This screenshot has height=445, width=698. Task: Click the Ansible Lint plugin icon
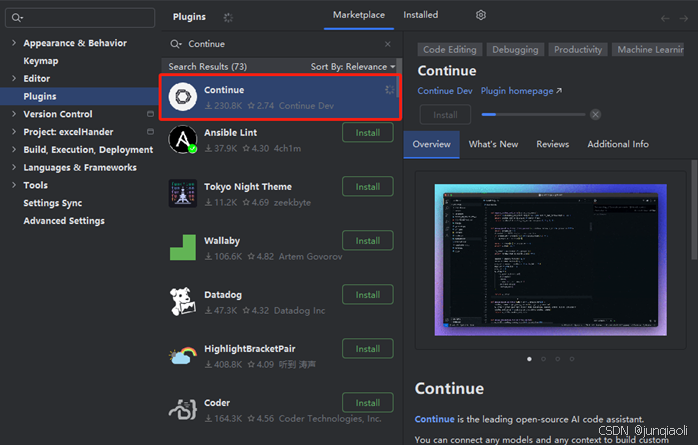click(x=183, y=139)
